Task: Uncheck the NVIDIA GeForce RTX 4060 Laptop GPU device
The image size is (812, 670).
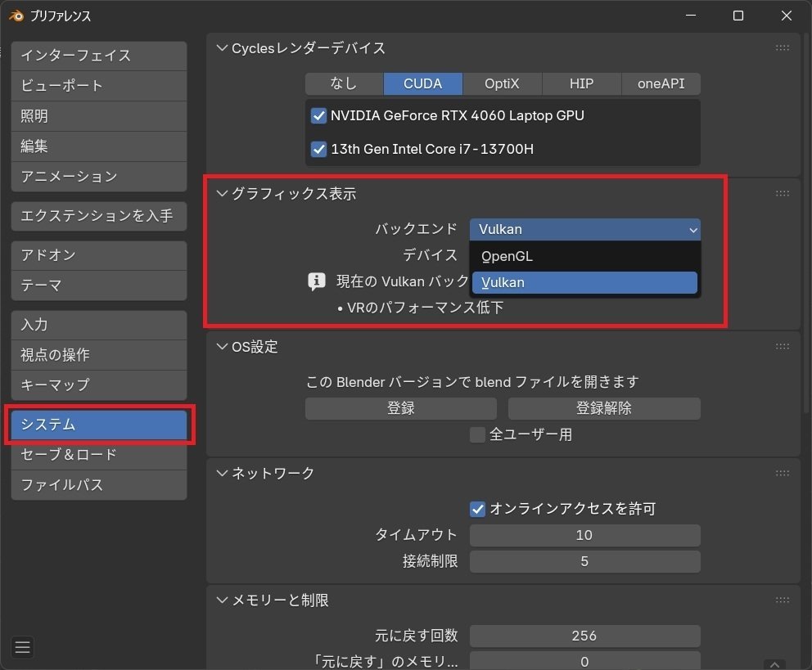Action: coord(318,116)
